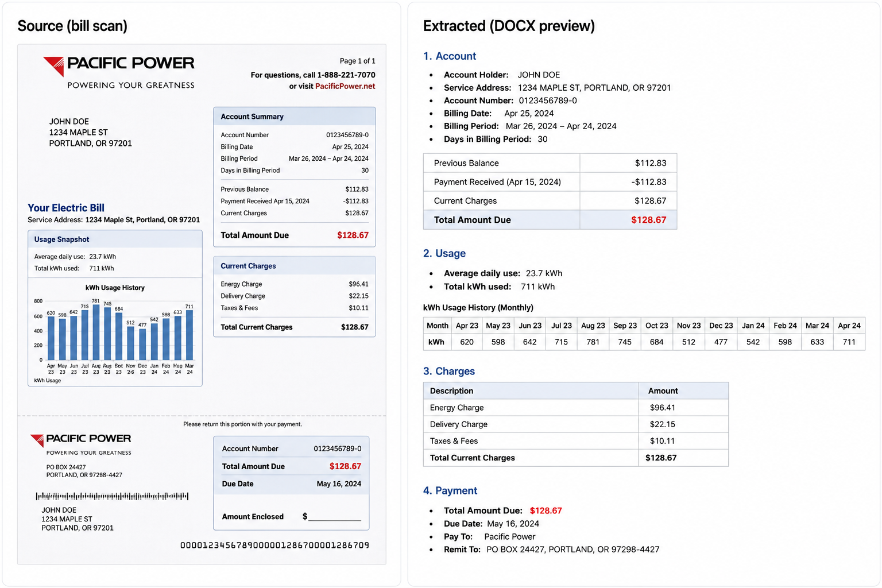Click Energy Charge $96.41 in bill's Current Charges box
882x588 pixels.
coord(295,284)
